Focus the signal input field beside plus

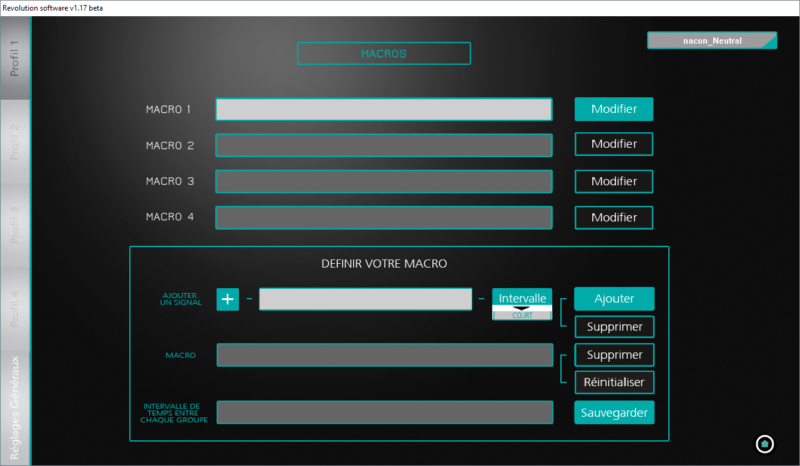click(365, 299)
